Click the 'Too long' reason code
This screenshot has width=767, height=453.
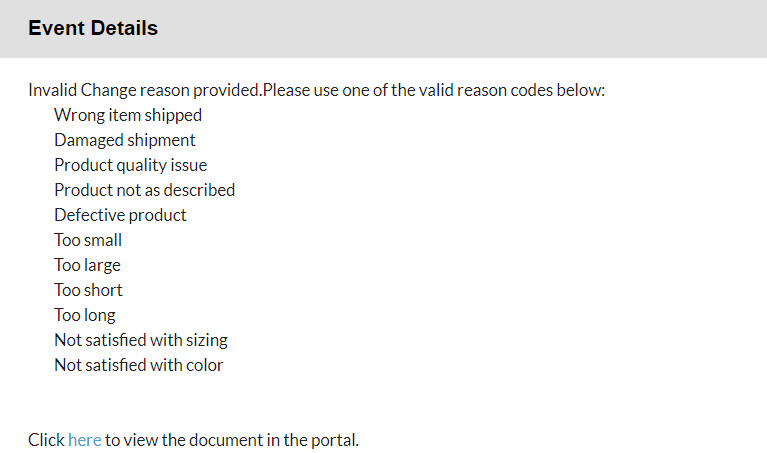tap(85, 315)
